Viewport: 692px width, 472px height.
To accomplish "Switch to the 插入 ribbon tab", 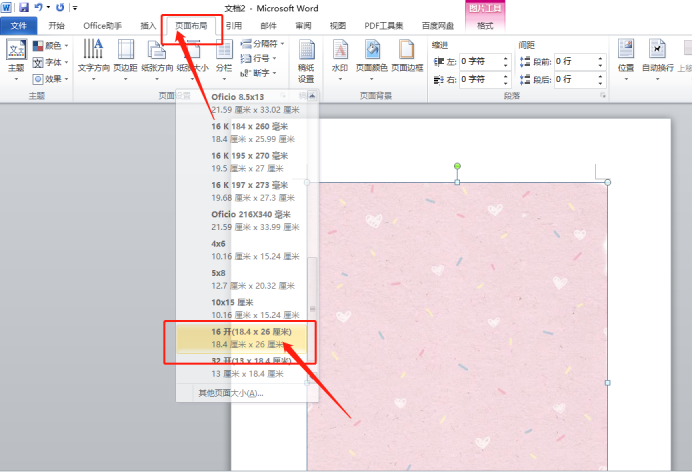I will (148, 25).
